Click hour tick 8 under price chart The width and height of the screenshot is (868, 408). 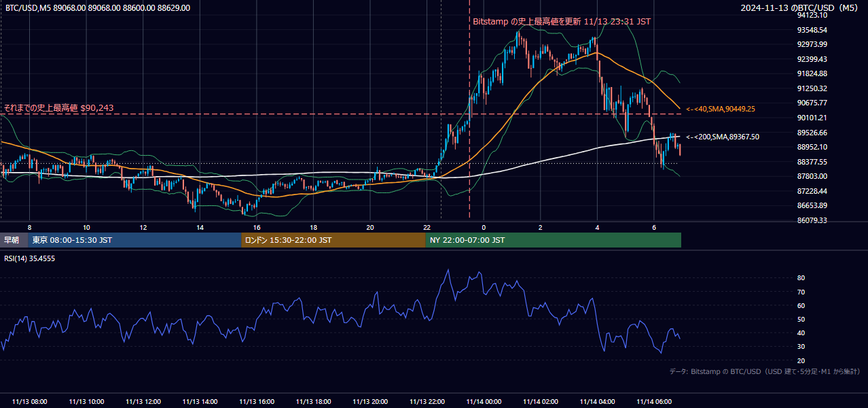pos(30,227)
